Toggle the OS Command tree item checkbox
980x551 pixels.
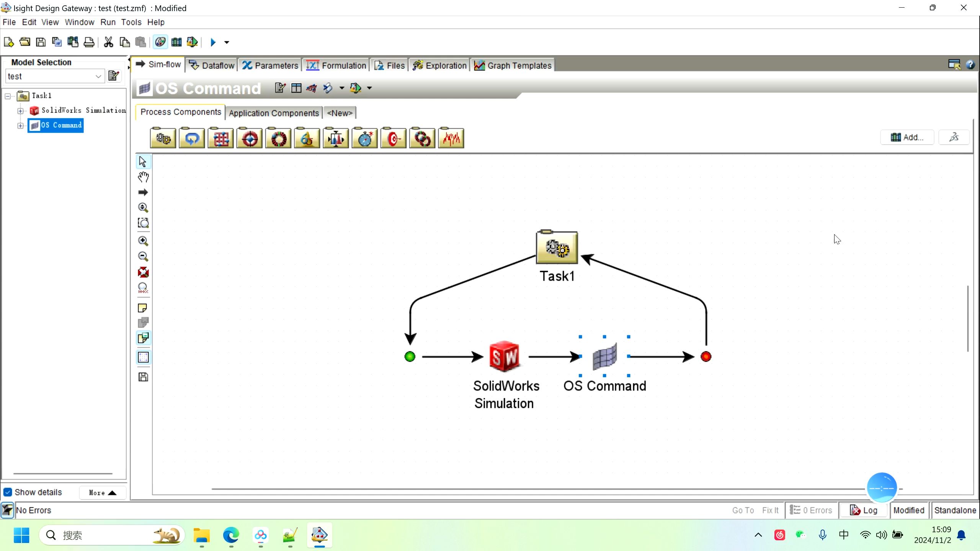tap(20, 125)
